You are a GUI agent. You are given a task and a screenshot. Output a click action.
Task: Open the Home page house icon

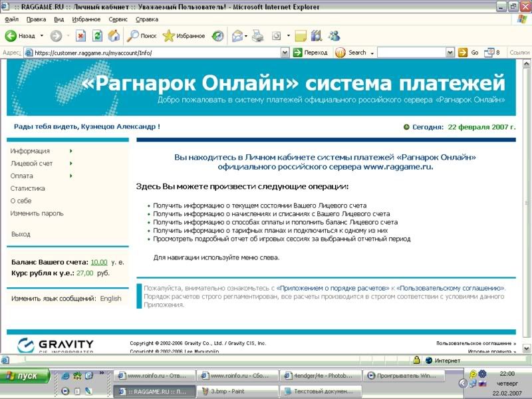tap(114, 36)
